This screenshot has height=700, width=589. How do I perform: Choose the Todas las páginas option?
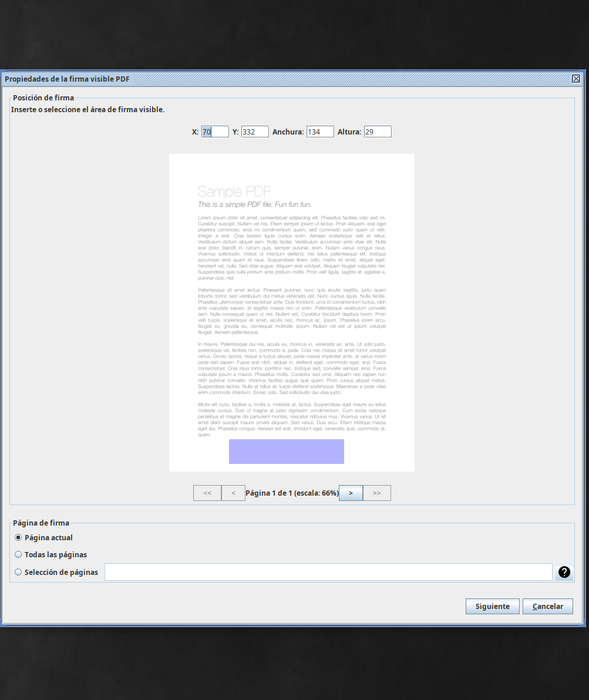[19, 554]
